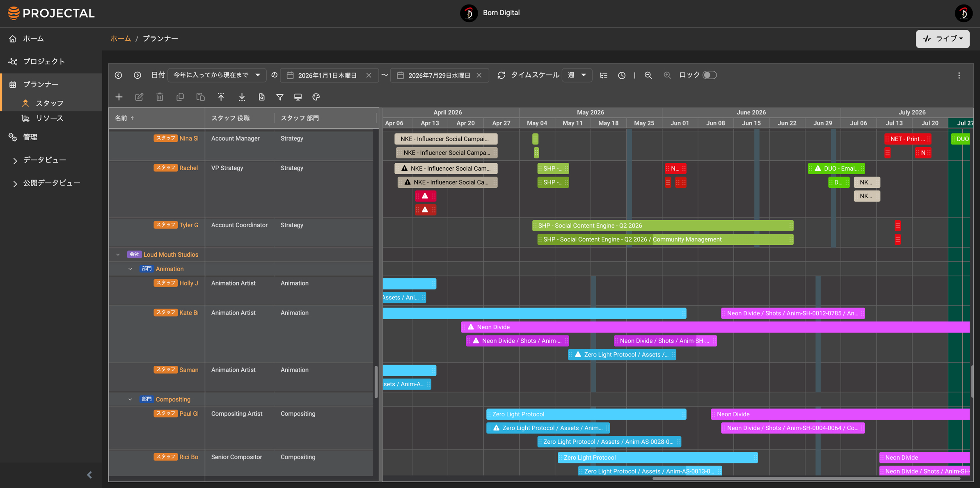Add a new planner item with plus icon
The width and height of the screenshot is (980, 488).
[x=119, y=97]
